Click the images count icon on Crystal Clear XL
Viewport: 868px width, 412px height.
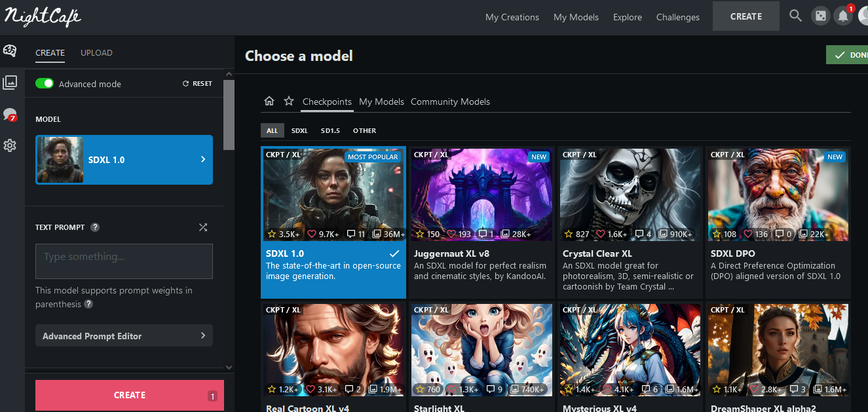664,234
